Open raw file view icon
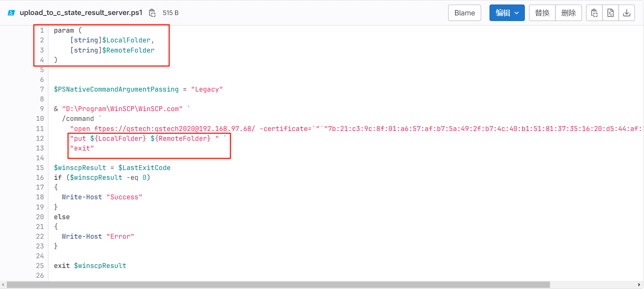The height and width of the screenshot is (289, 644). tap(611, 13)
